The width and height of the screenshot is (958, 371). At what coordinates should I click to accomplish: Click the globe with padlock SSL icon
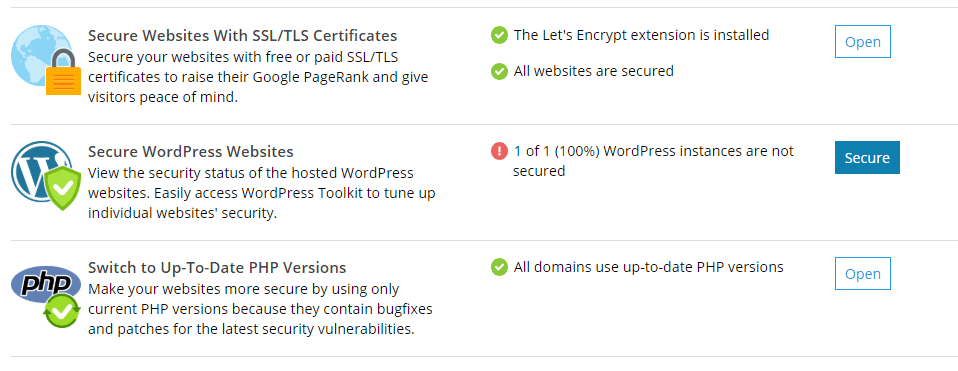click(x=46, y=60)
